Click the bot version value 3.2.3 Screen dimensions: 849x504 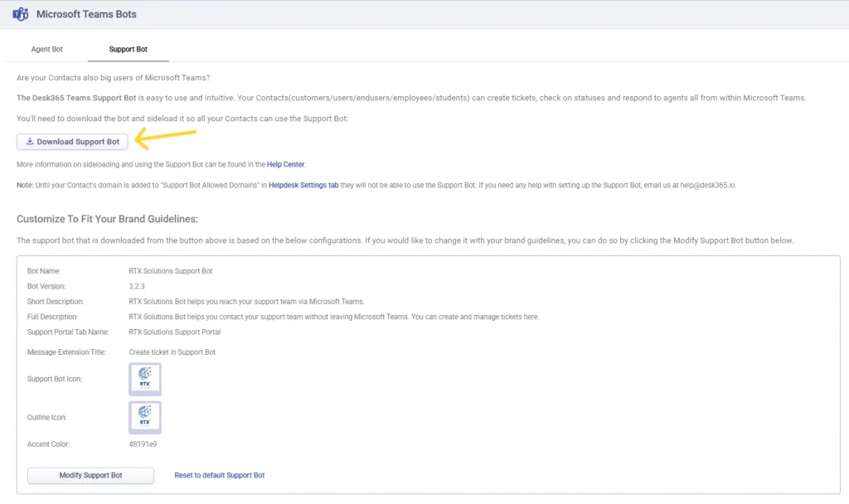[137, 286]
